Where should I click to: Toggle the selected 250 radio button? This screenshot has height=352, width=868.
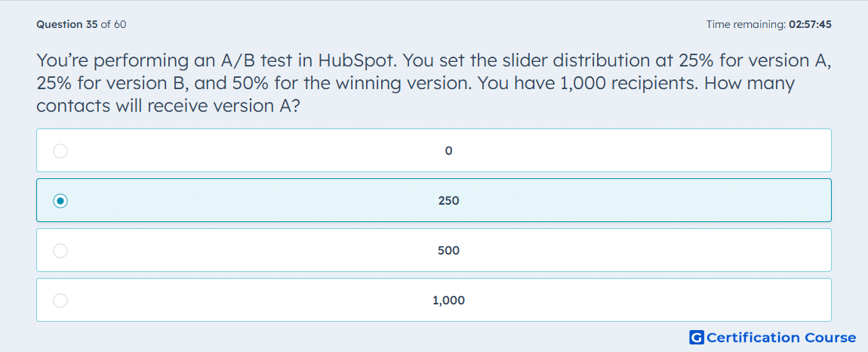tap(60, 201)
